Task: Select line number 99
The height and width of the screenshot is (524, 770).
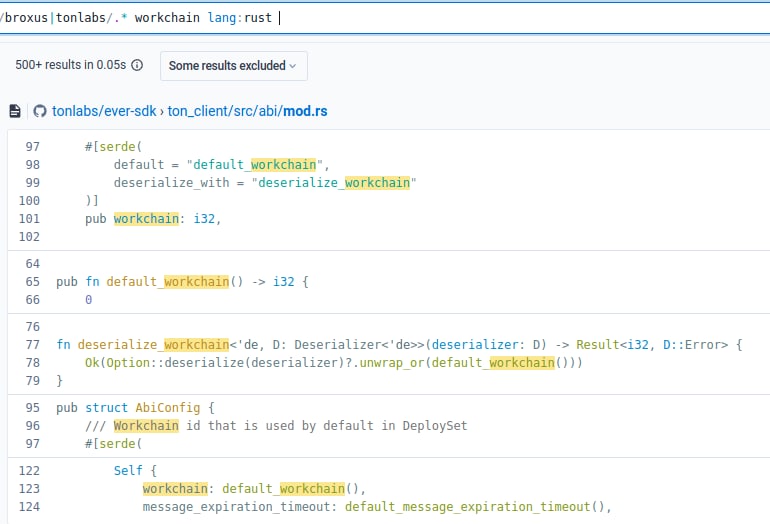Action: coord(32,183)
